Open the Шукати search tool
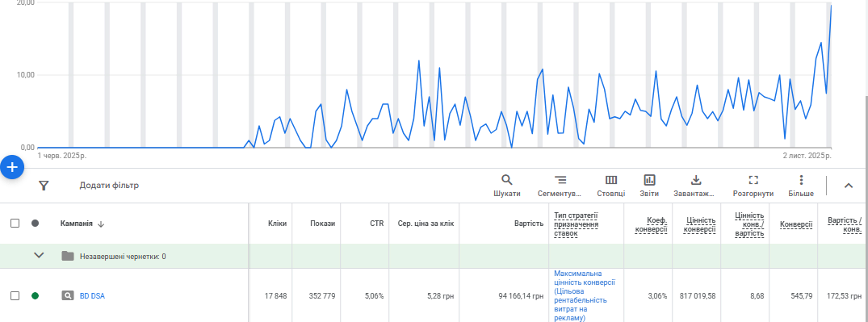868x322 pixels. coord(506,180)
